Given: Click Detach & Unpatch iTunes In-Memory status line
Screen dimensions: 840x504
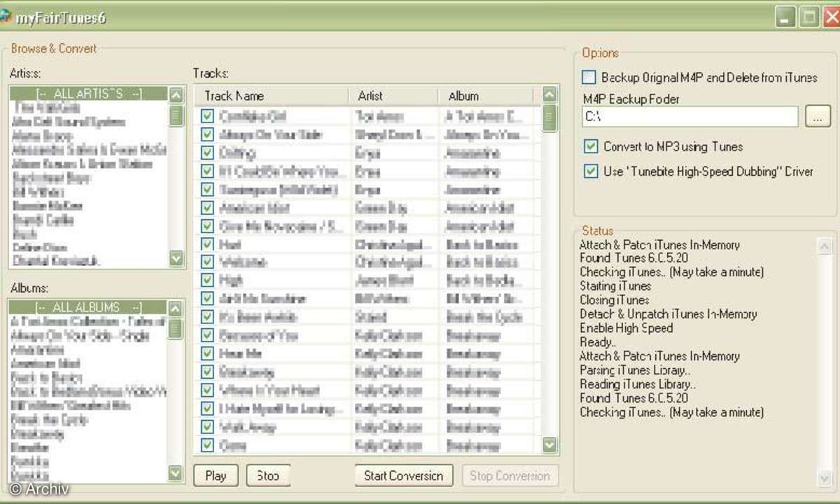Looking at the screenshot, I should pos(668,314).
